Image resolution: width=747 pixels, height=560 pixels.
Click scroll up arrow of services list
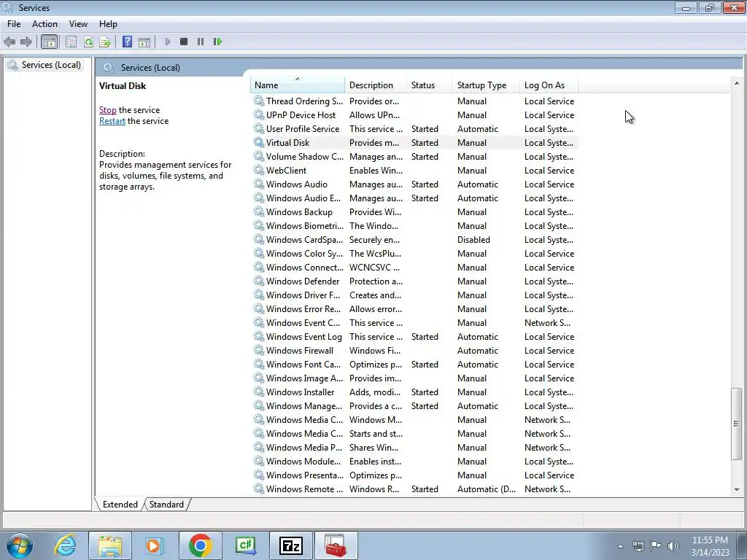click(x=737, y=83)
